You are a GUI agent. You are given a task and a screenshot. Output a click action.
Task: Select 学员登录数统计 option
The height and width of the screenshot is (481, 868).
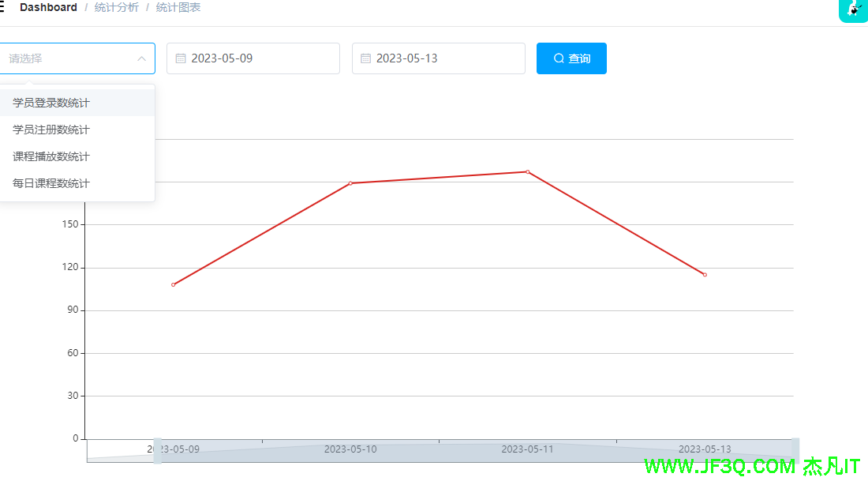(x=51, y=103)
